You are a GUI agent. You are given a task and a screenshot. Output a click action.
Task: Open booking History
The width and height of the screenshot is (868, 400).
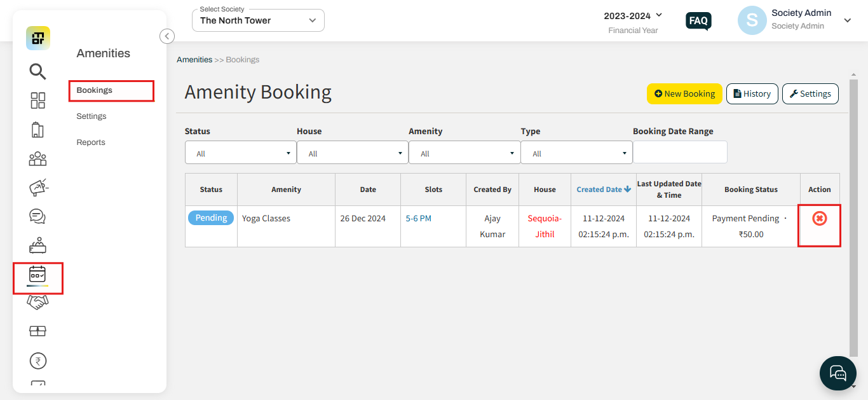point(752,93)
